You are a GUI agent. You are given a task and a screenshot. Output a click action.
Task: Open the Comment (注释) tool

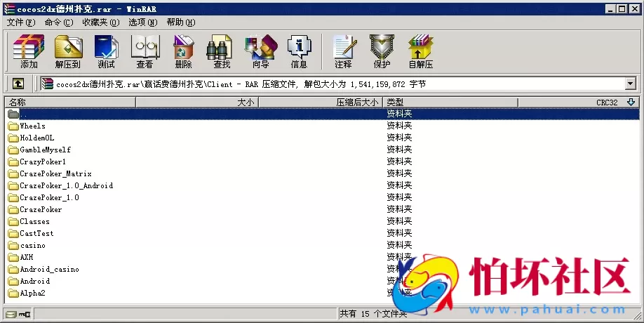(343, 51)
